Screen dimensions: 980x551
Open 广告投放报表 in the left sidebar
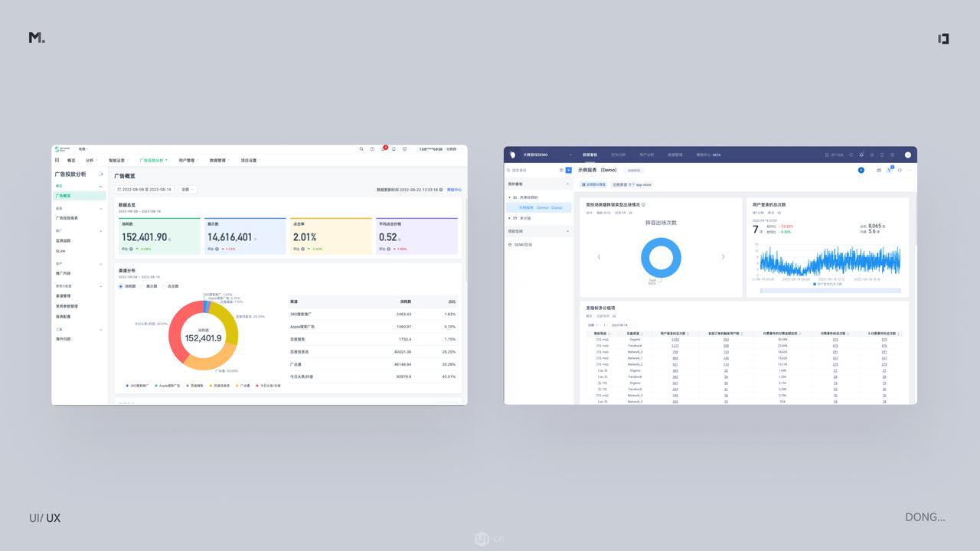coord(67,218)
